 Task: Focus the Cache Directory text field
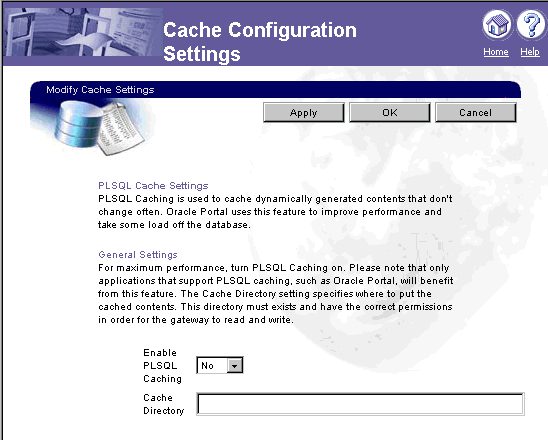360,404
